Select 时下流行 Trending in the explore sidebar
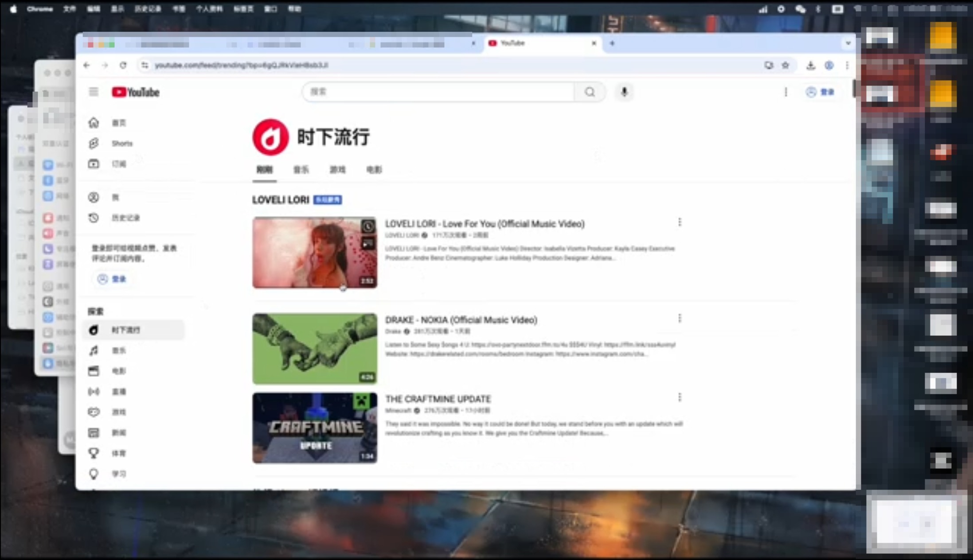The image size is (973, 560). click(133, 330)
